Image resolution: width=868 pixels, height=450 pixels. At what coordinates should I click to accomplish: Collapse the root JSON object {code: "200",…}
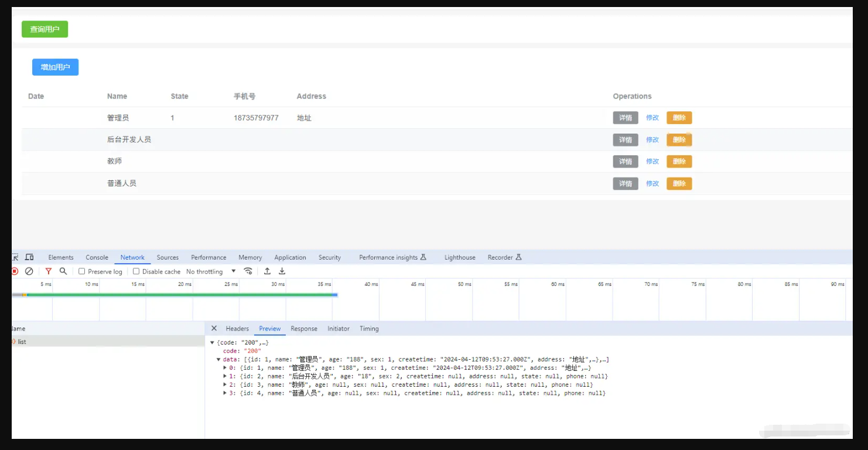(212, 343)
